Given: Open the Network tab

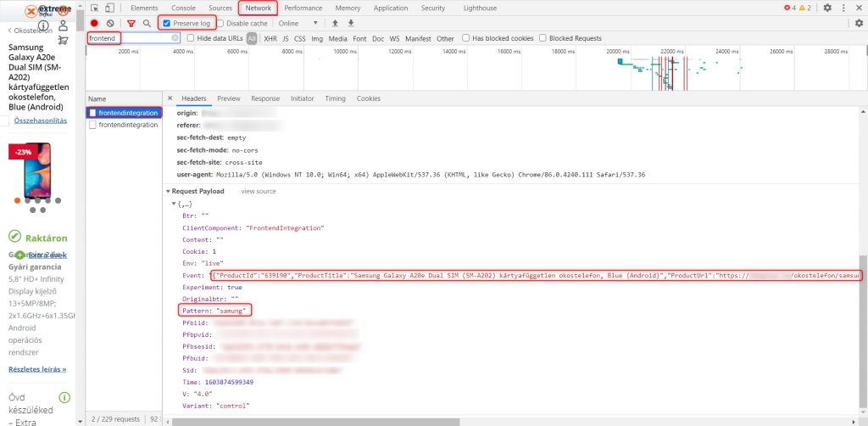Looking at the screenshot, I should coord(259,8).
